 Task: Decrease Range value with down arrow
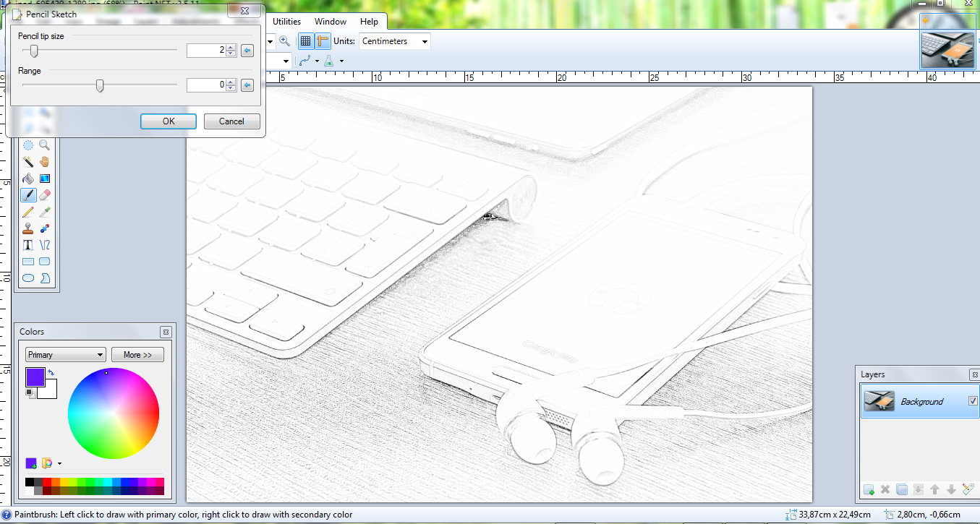[231, 89]
